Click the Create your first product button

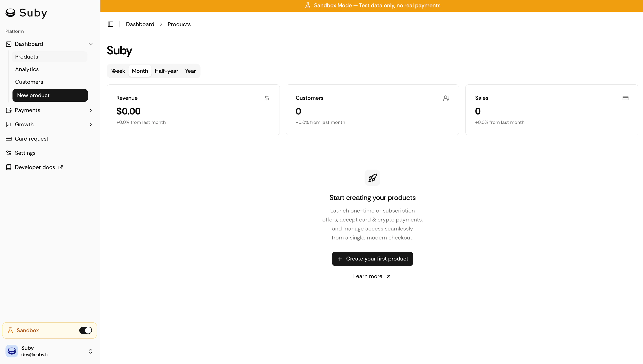click(x=372, y=259)
